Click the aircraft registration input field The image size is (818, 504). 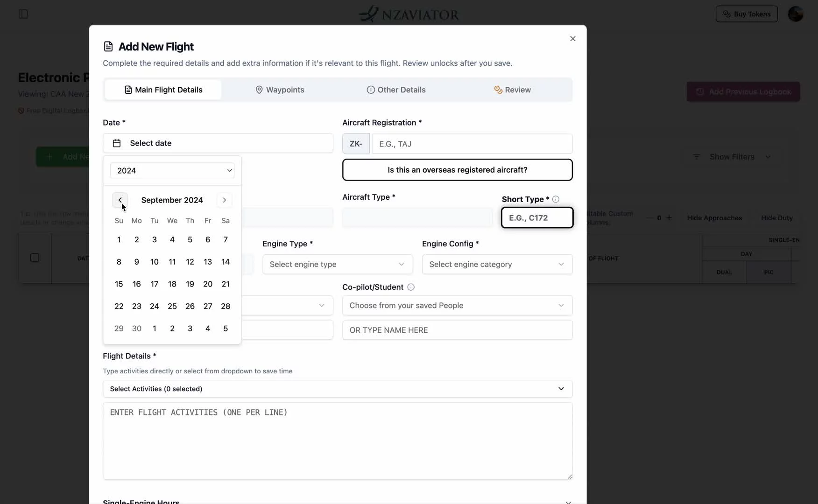(x=472, y=144)
